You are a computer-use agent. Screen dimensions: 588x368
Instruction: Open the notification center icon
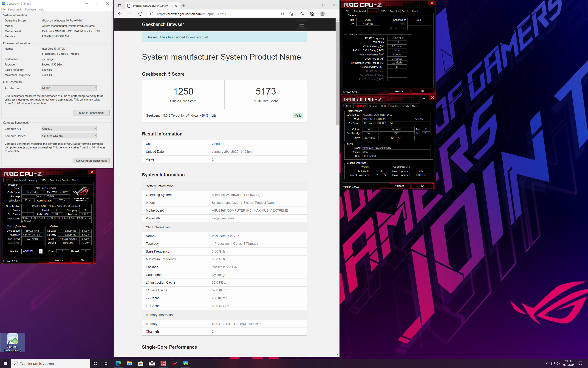[x=580, y=363]
